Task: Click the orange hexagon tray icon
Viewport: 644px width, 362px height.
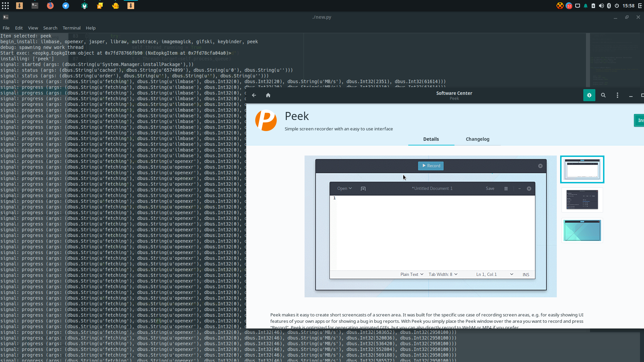Action: [x=560, y=6]
